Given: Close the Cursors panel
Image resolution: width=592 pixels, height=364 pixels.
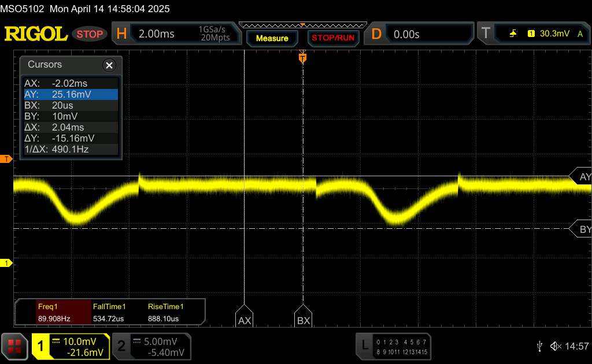Looking at the screenshot, I should pos(109,65).
